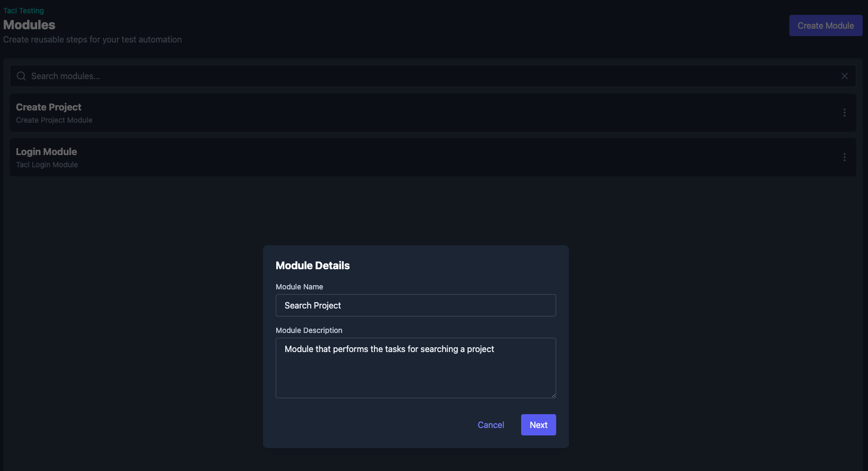Click 'Create Project Module' description text
The width and height of the screenshot is (868, 471).
coord(54,120)
